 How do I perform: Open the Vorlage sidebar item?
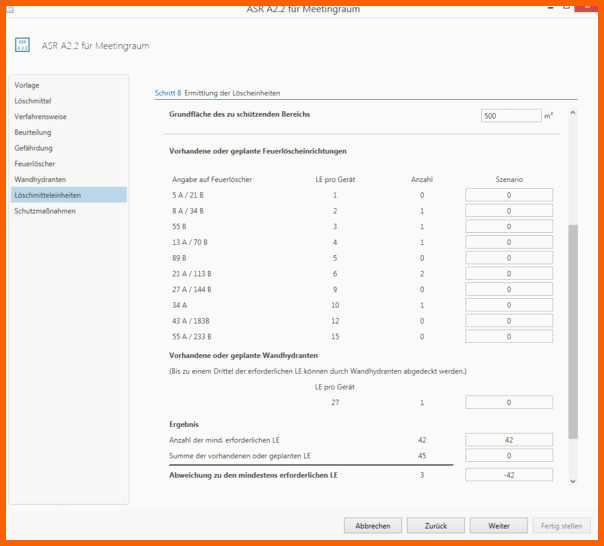point(27,85)
